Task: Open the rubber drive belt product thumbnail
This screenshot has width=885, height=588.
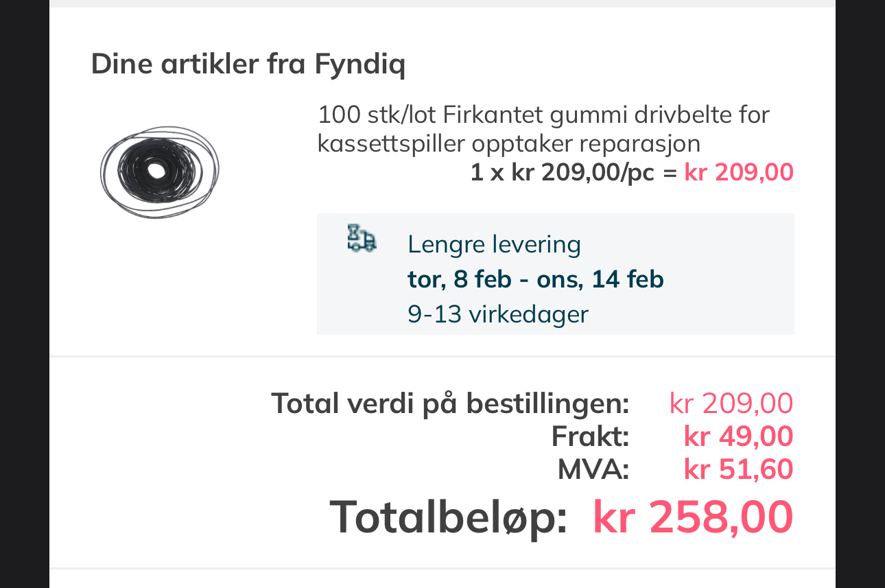Action: 161,170
